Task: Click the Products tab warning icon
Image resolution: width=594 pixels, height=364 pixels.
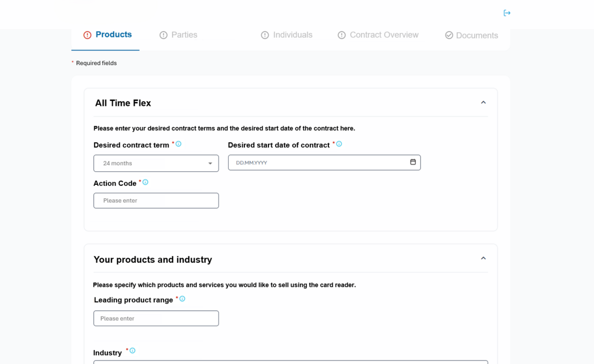Action: pos(87,35)
